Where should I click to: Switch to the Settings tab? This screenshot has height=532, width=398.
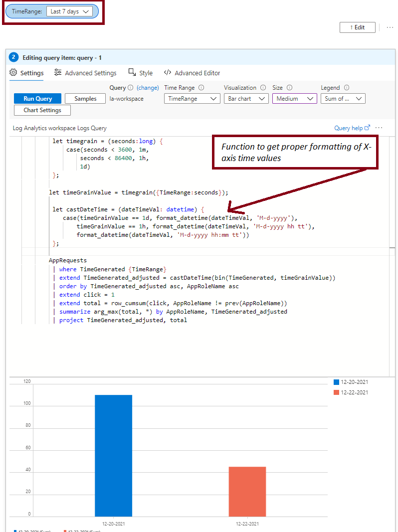[27, 73]
